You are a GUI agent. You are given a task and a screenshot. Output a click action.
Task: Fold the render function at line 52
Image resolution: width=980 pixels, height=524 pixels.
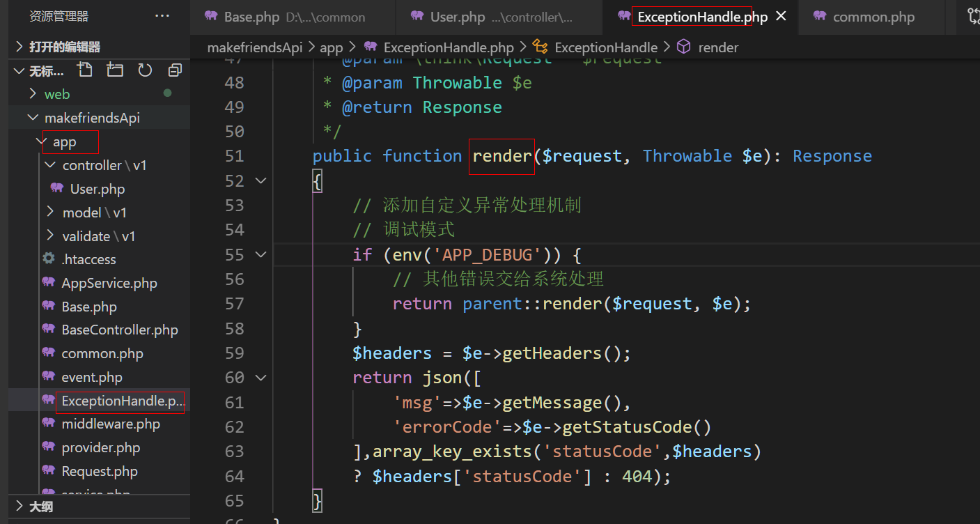[x=261, y=181]
